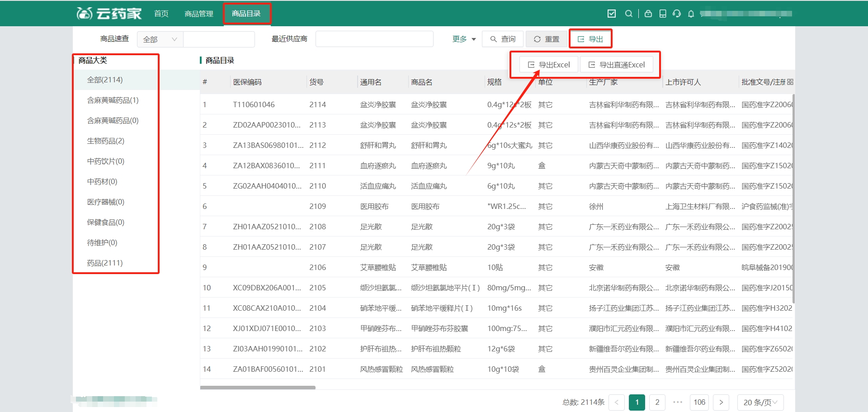Jump forward via pagination ellipsis
Viewport: 868px width, 412px height.
[678, 402]
